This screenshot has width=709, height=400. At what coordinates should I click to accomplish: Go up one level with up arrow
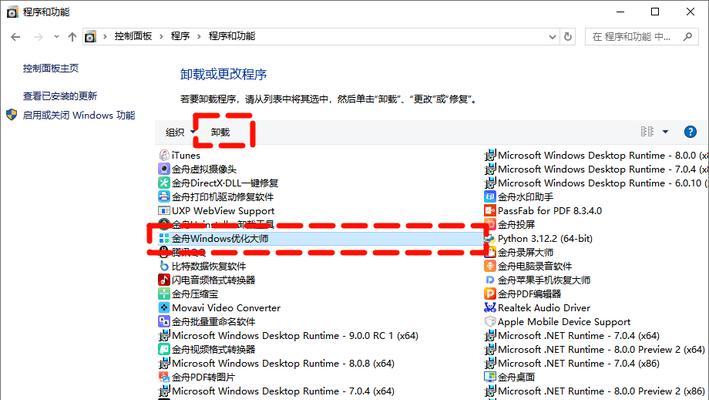[72, 37]
